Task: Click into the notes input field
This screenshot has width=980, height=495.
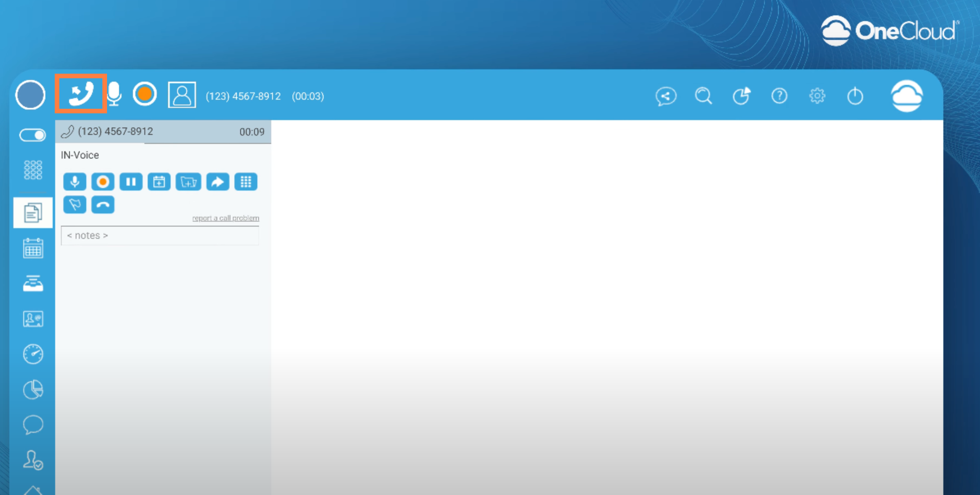Action: pyautogui.click(x=160, y=235)
